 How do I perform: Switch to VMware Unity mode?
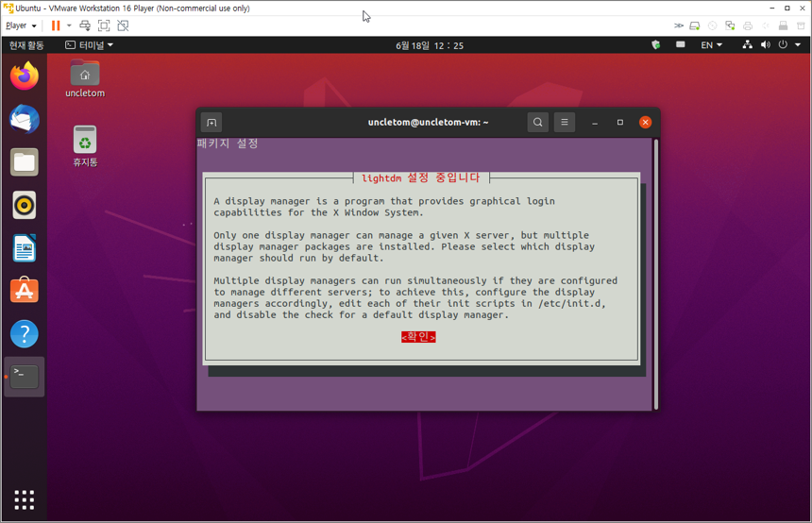123,25
